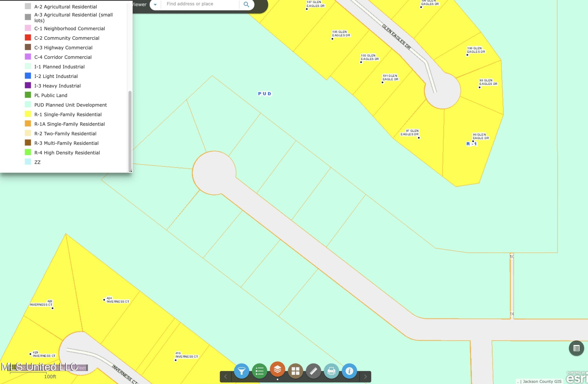Click the C-2 Community Commercial red swatch
Screen dimensions: 588x384
tap(28, 38)
